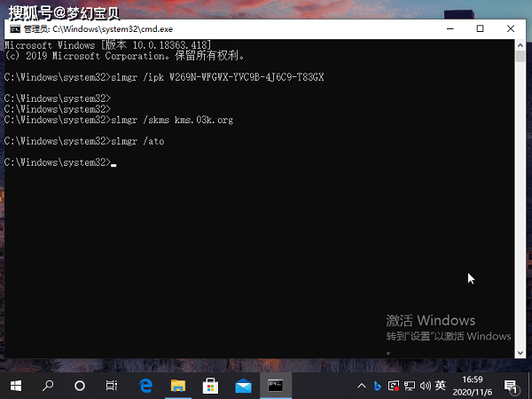Launch Cortana circle icon
532x399 pixels.
click(x=80, y=386)
